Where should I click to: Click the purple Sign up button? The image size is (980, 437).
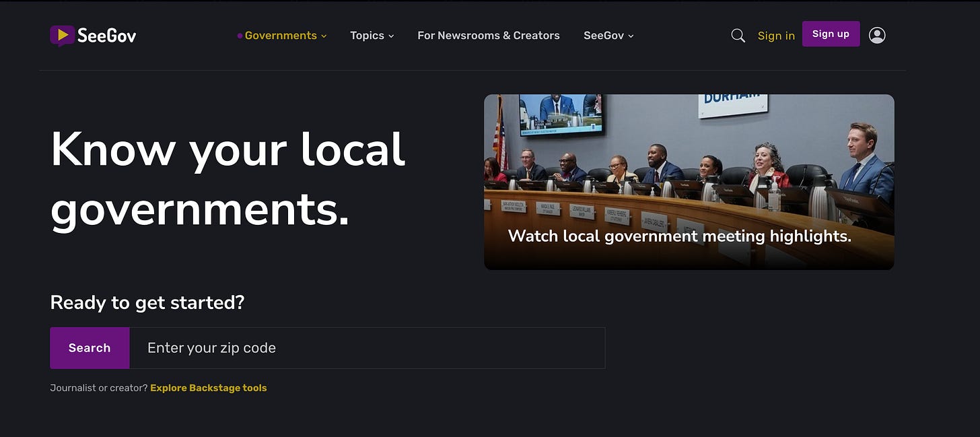(831, 34)
